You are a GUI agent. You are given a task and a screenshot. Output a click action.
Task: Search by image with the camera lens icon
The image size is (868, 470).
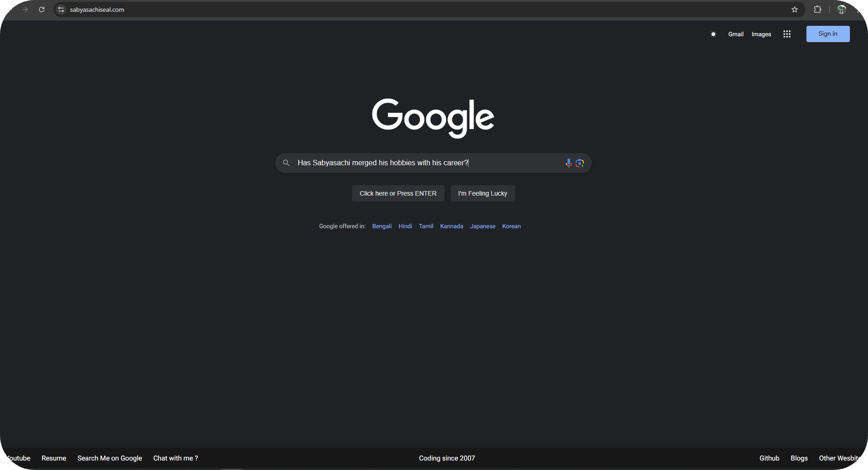point(580,163)
